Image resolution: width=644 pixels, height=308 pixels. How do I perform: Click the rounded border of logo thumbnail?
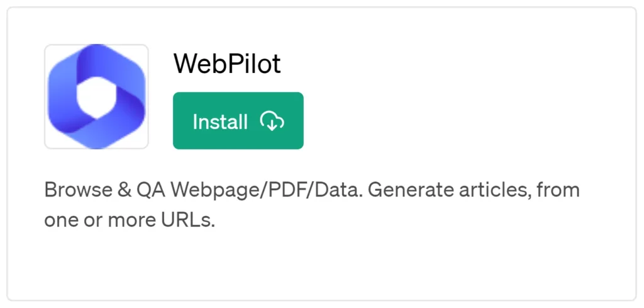coord(45,96)
